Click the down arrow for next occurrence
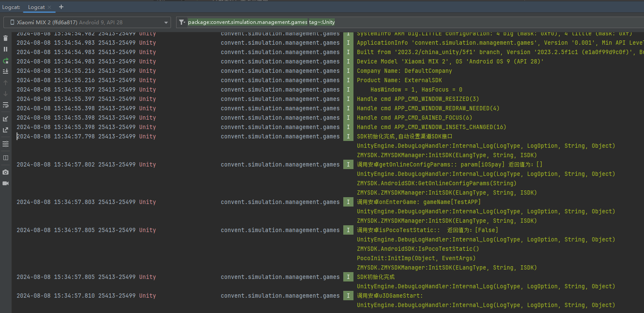 point(6,93)
